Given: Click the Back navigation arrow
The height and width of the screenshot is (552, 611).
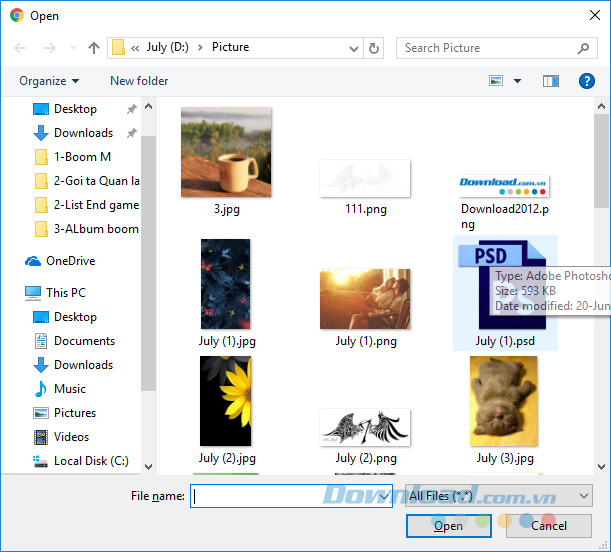Looking at the screenshot, I should click(21, 48).
